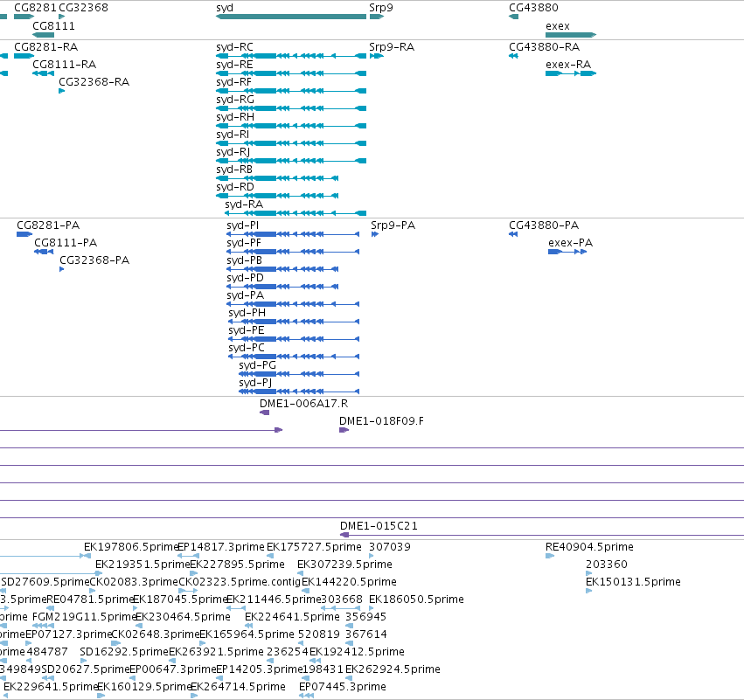
Task: Click the EP14817.3prime EST label
Action: click(220, 547)
